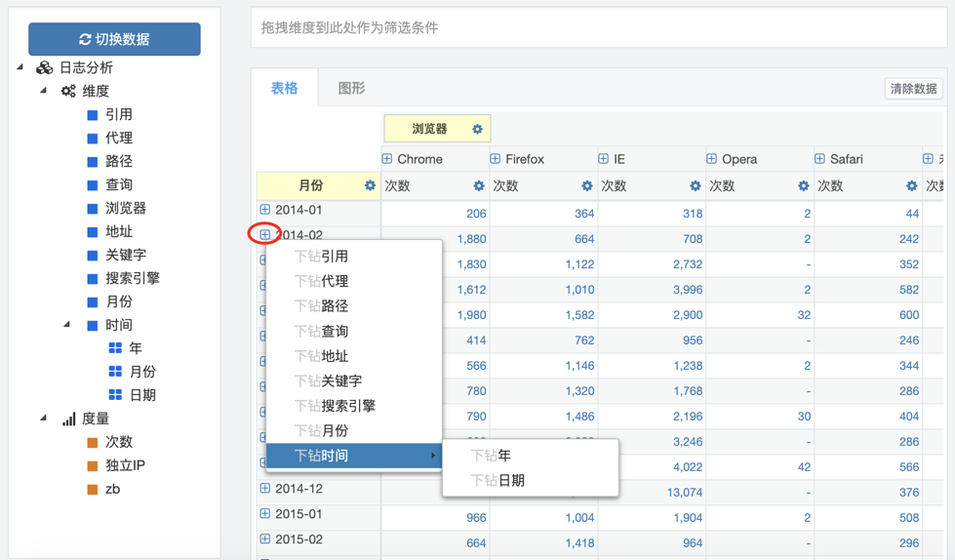Expand the 2014-01 row
955x560 pixels.
(x=265, y=210)
